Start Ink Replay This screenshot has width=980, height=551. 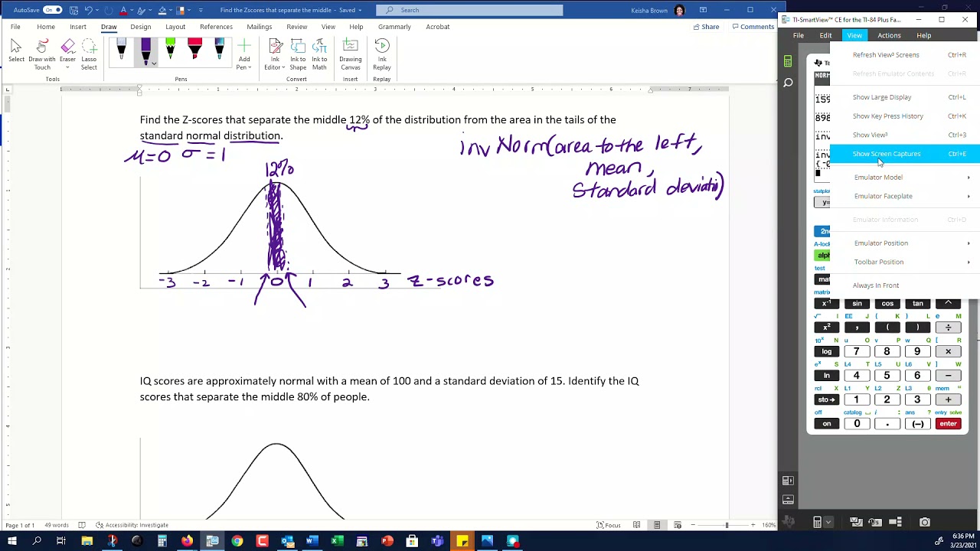tap(382, 54)
